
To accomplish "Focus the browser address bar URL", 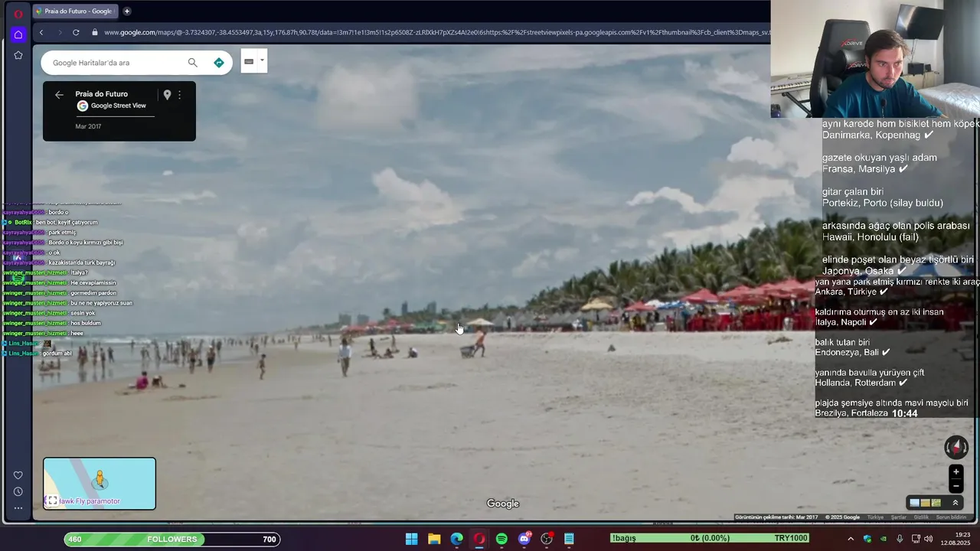I will (436, 32).
